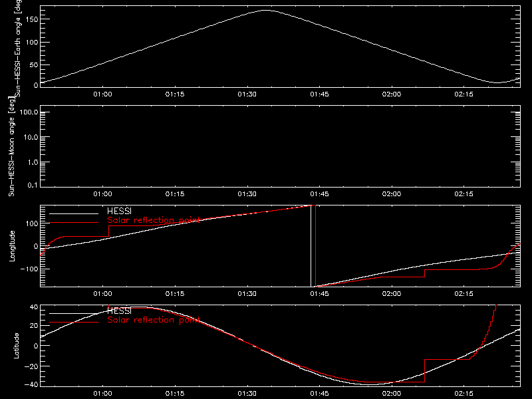This screenshot has width=532, height=399.
Task: Click the 10.0 tick on Moon angle axis
Action: pyautogui.click(x=31, y=138)
